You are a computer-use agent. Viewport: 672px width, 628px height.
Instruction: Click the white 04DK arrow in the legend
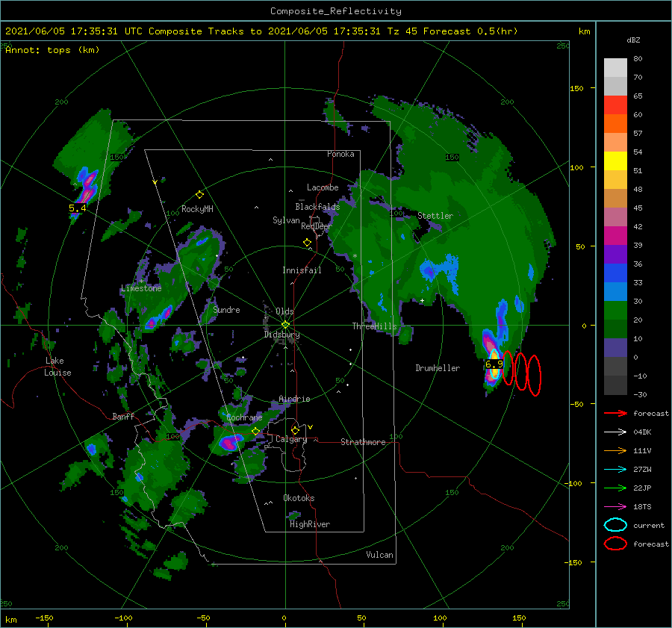[615, 432]
